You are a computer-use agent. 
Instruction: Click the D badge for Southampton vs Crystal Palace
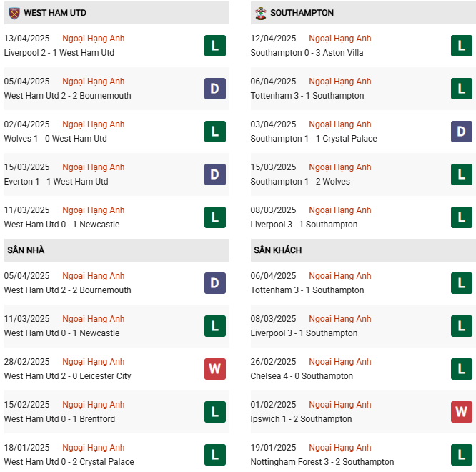coord(461,132)
